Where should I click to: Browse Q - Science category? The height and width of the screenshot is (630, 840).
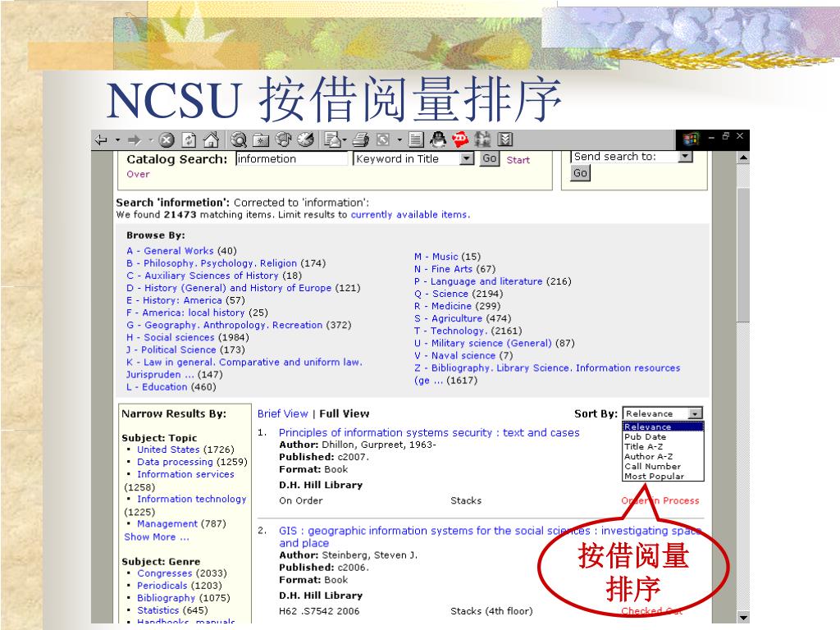point(441,294)
